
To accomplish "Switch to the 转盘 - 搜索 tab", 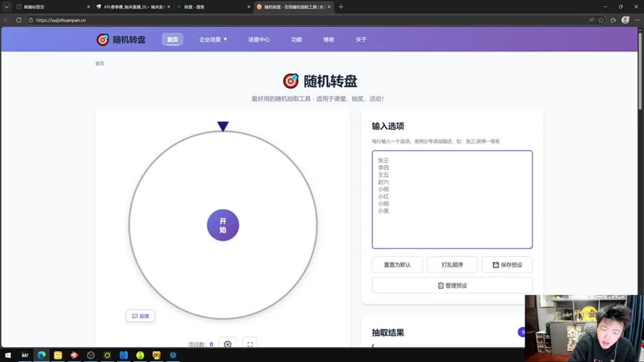I will point(213,7).
